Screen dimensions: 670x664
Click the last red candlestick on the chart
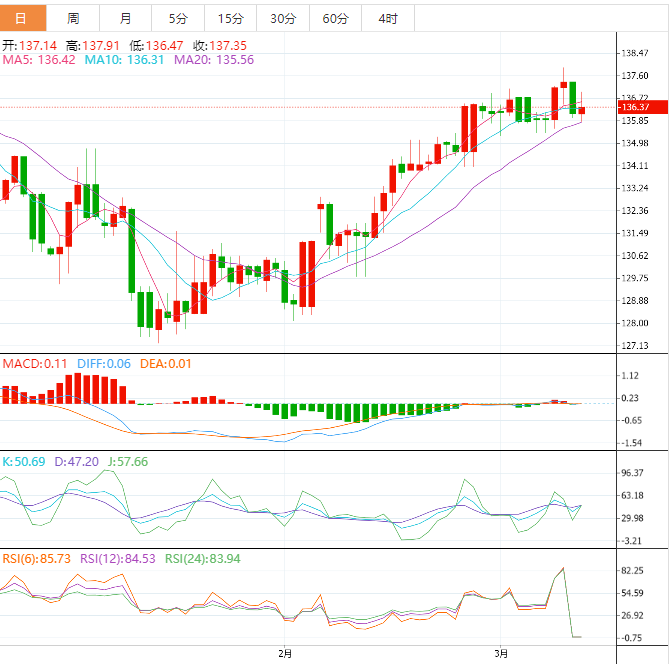[582, 111]
